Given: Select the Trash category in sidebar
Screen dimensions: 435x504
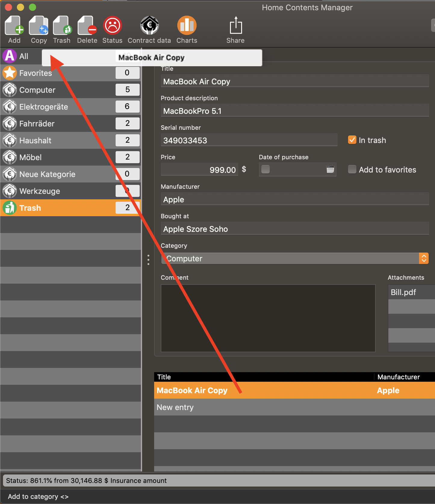Looking at the screenshot, I should tap(71, 208).
